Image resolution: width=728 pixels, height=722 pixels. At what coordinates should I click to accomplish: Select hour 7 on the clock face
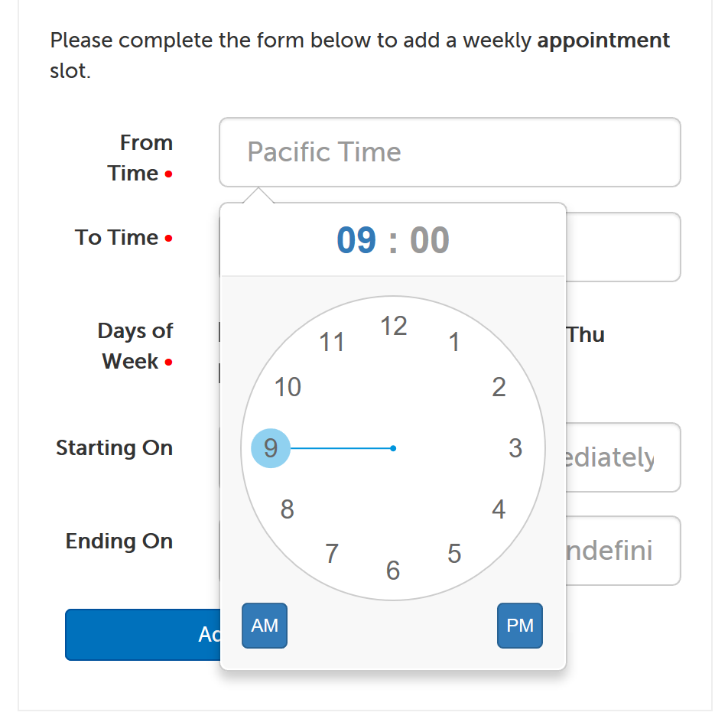tap(331, 554)
